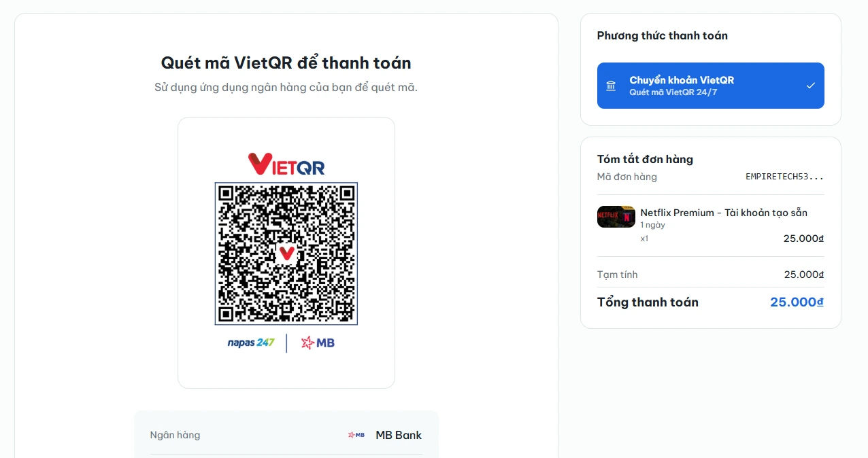868x458 pixels.
Task: Click the red V emblem in QR center
Action: [x=286, y=253]
